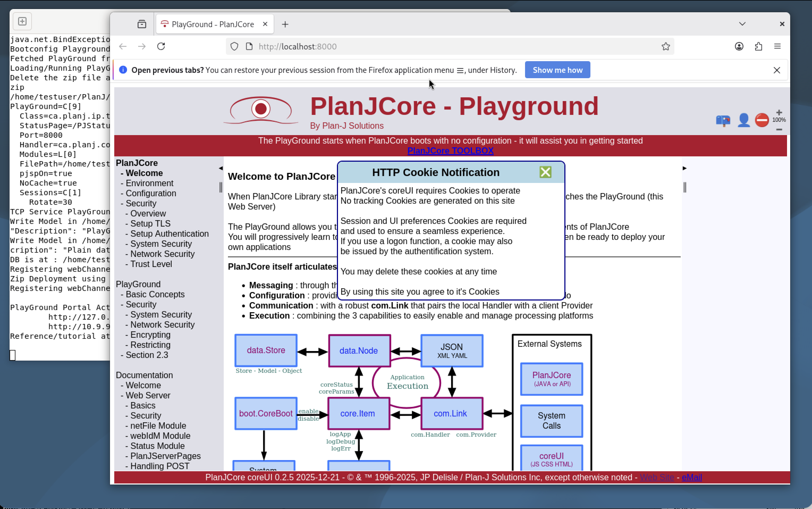Image resolution: width=812 pixels, height=509 pixels.
Task: Click the data.Store box in diagram
Action: pos(266,350)
